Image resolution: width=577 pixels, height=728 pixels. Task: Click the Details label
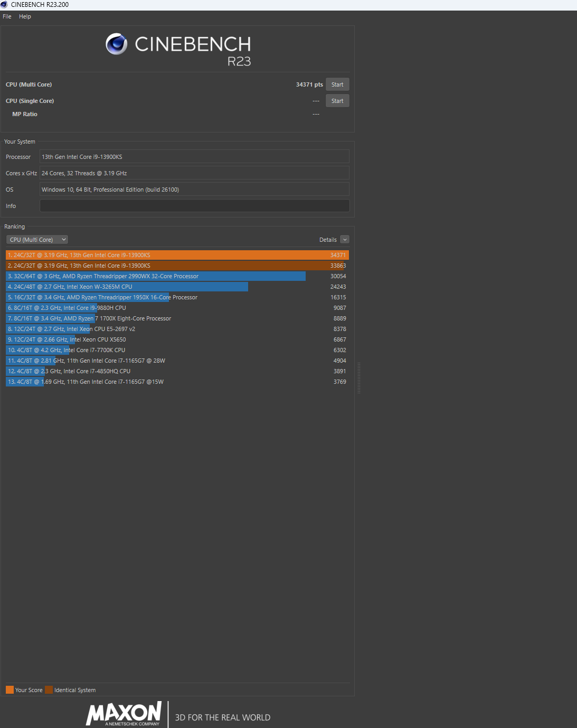(328, 240)
